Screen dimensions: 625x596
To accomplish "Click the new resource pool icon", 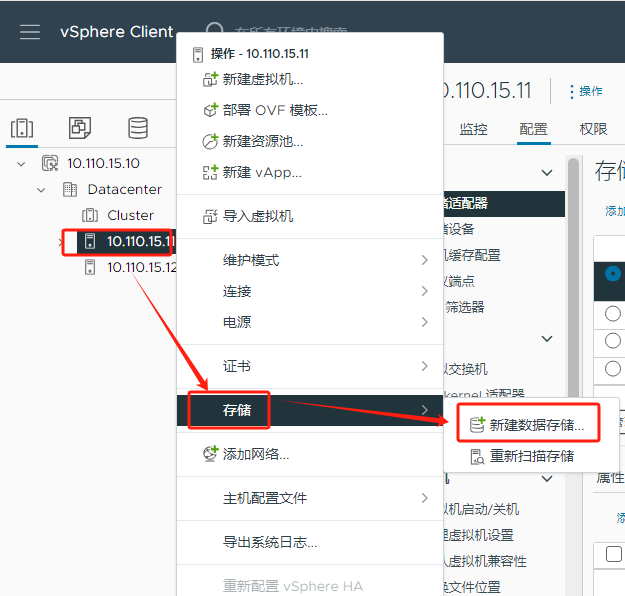I will 210,141.
